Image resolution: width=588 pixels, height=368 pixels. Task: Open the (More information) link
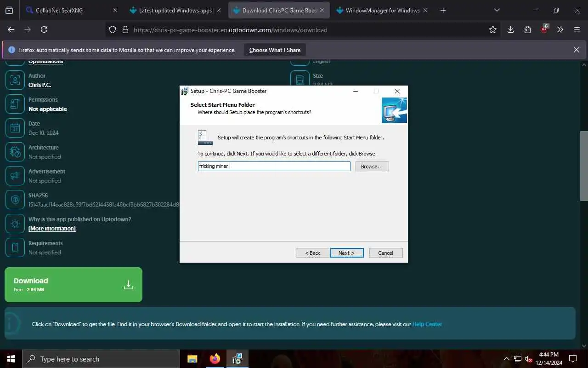click(x=52, y=229)
